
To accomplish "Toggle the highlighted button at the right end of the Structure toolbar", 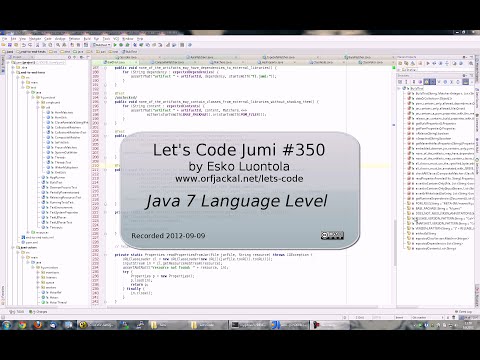I will [x=466, y=82].
